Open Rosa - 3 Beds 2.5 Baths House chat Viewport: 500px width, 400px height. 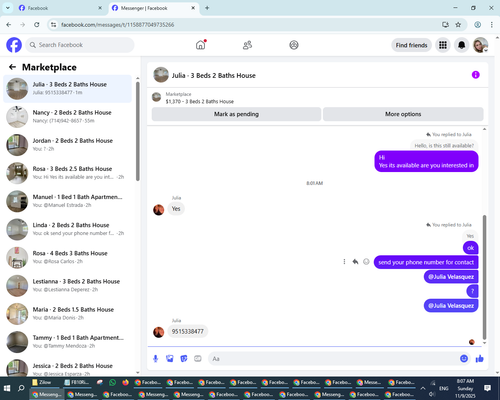[67, 173]
